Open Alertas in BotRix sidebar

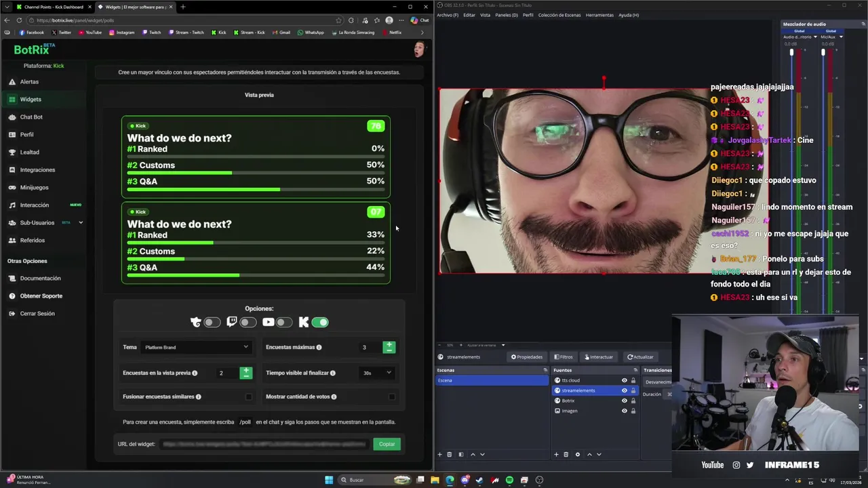tap(29, 81)
